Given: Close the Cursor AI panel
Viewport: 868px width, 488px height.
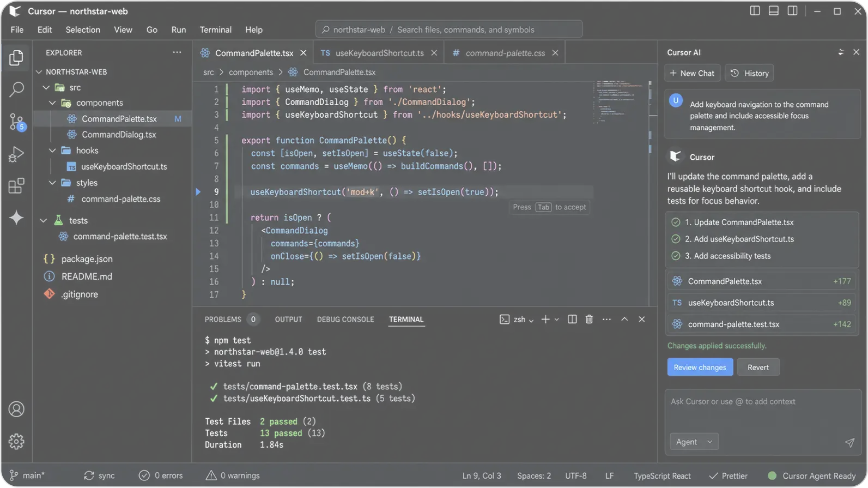Looking at the screenshot, I should pyautogui.click(x=856, y=52).
